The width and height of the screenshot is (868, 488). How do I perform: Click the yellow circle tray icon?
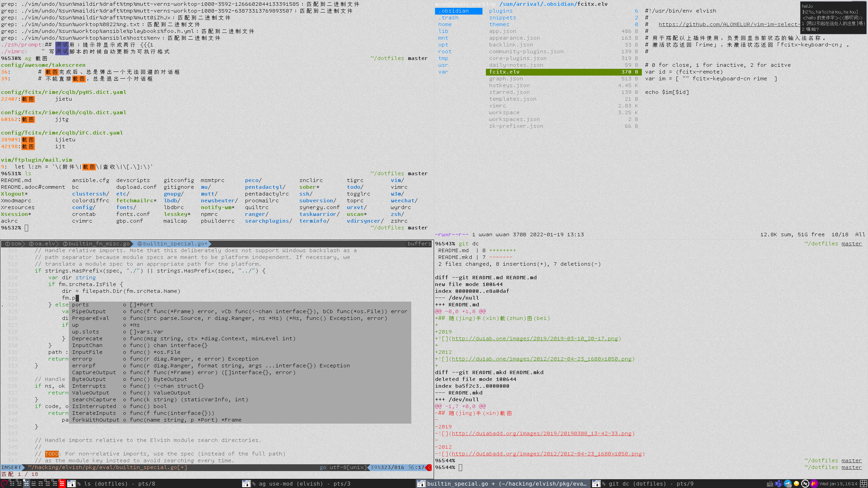(796, 484)
